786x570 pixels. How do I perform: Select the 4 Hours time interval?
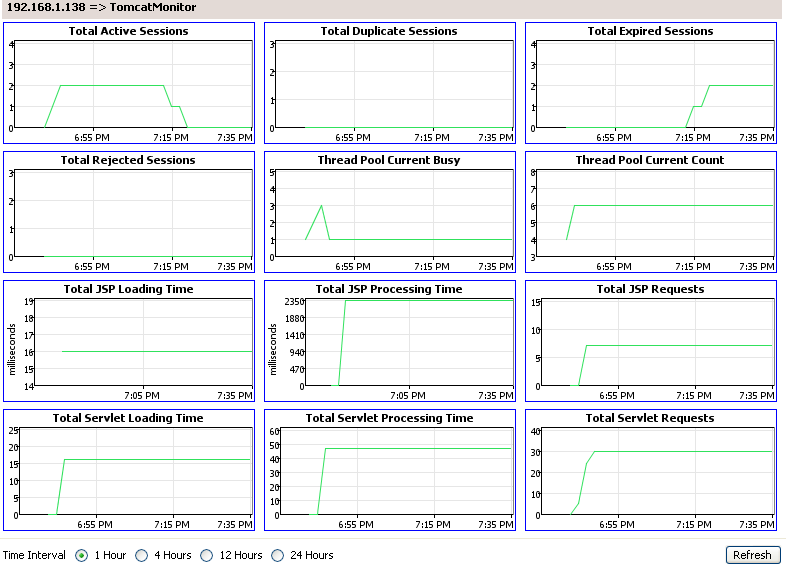tap(142, 555)
